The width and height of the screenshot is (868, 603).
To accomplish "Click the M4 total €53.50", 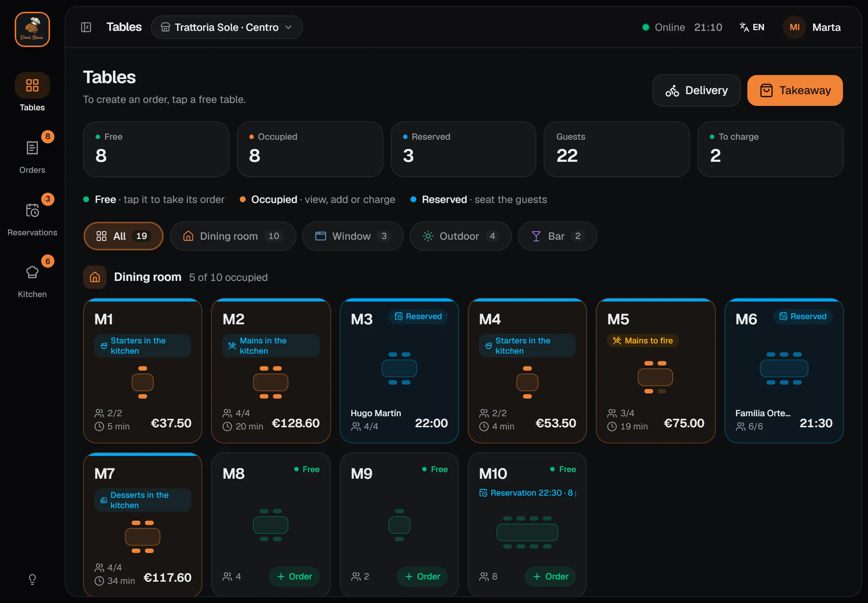I will (x=555, y=423).
